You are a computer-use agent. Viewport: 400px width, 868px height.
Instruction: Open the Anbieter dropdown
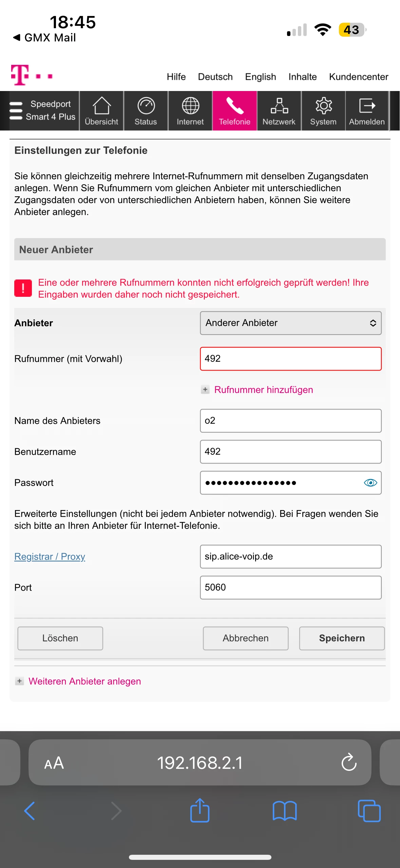(x=291, y=323)
